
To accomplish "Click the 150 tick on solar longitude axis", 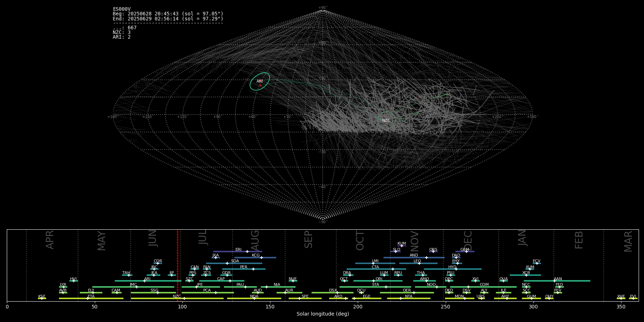I will pyautogui.click(x=270, y=307).
